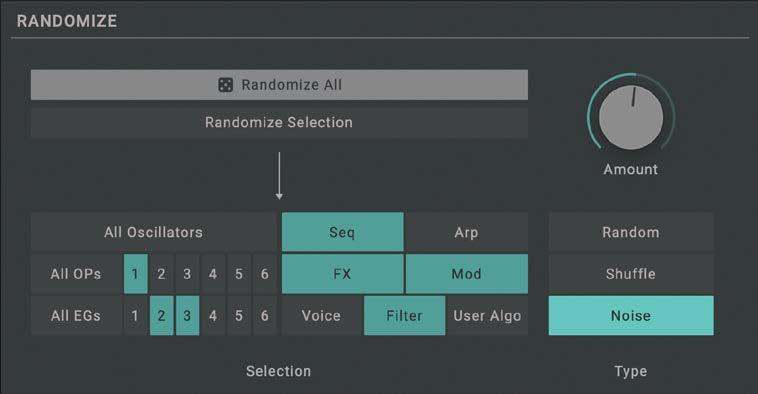The height and width of the screenshot is (394, 758).
Task: Deselect envelope 2 in EGs row
Action: click(x=161, y=316)
